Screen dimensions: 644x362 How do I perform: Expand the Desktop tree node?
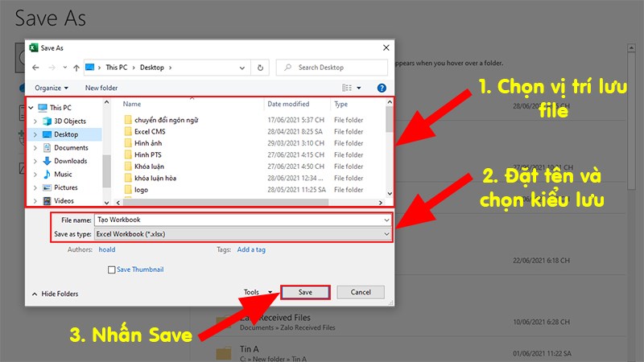[35, 134]
